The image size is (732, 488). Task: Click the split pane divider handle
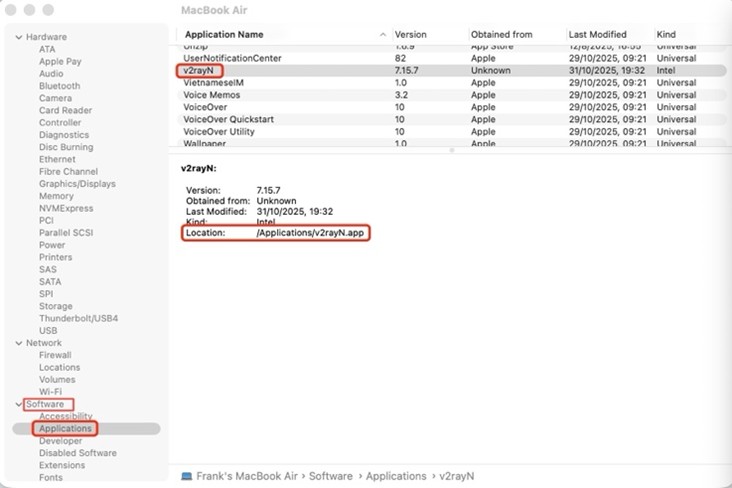pos(450,150)
